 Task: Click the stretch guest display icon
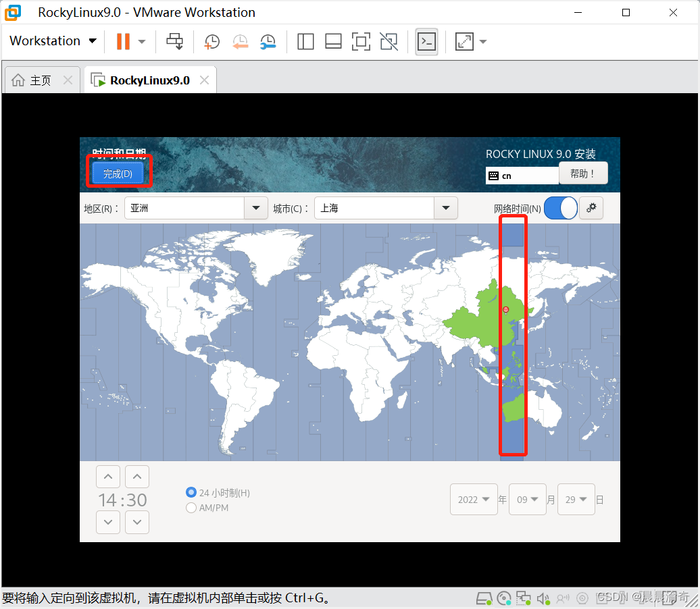click(x=464, y=41)
